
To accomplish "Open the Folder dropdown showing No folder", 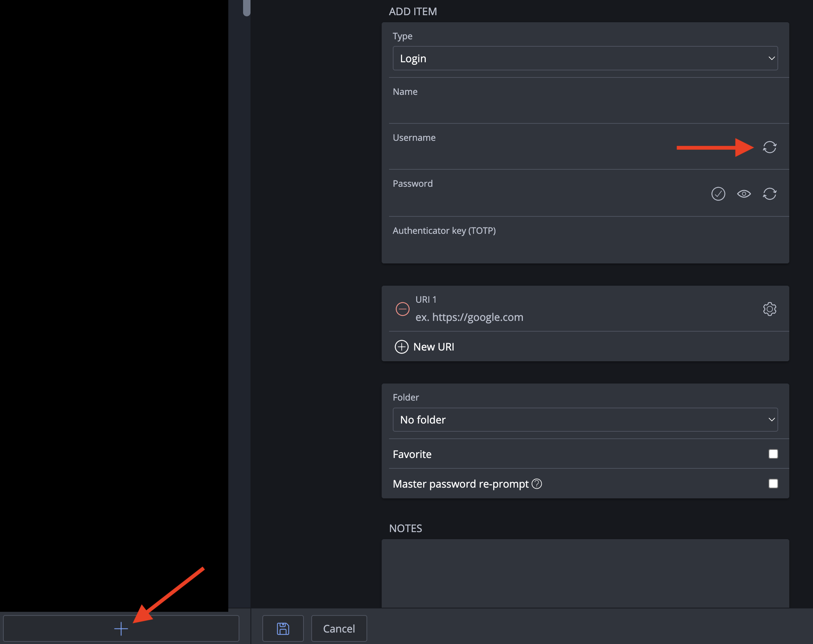I will click(585, 419).
